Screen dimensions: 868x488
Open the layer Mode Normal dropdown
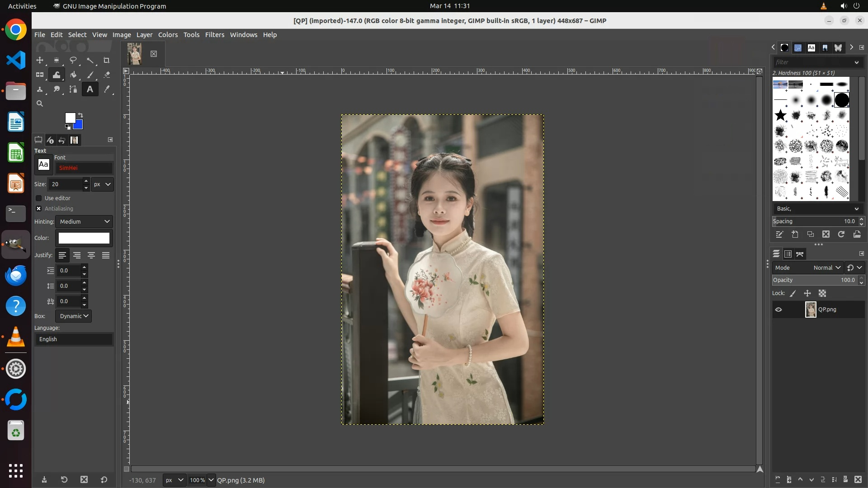click(827, 268)
